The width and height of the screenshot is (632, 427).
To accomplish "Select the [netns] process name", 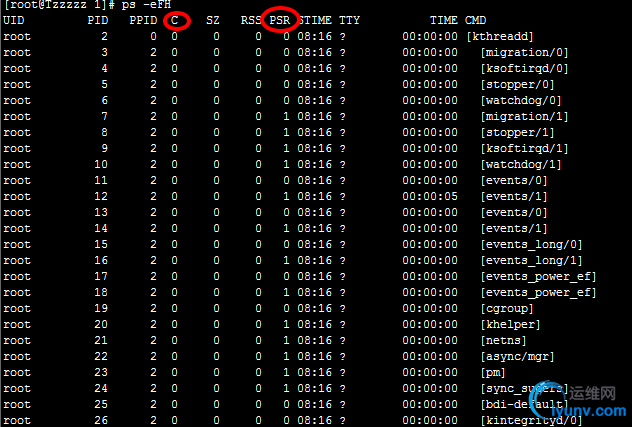I will coord(503,341).
